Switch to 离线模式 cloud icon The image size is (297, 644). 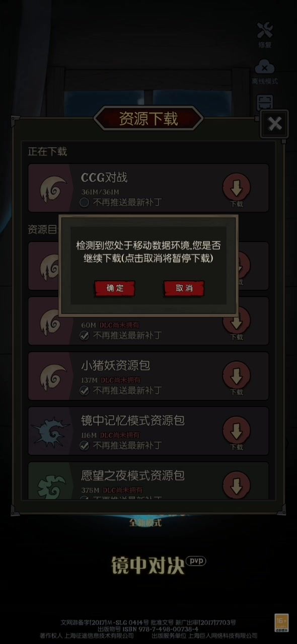265,71
